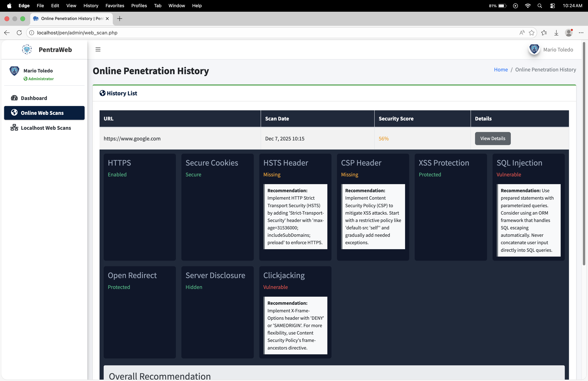Add page to favorites (star icon)
Screen dimensions: 588x381
click(x=531, y=33)
